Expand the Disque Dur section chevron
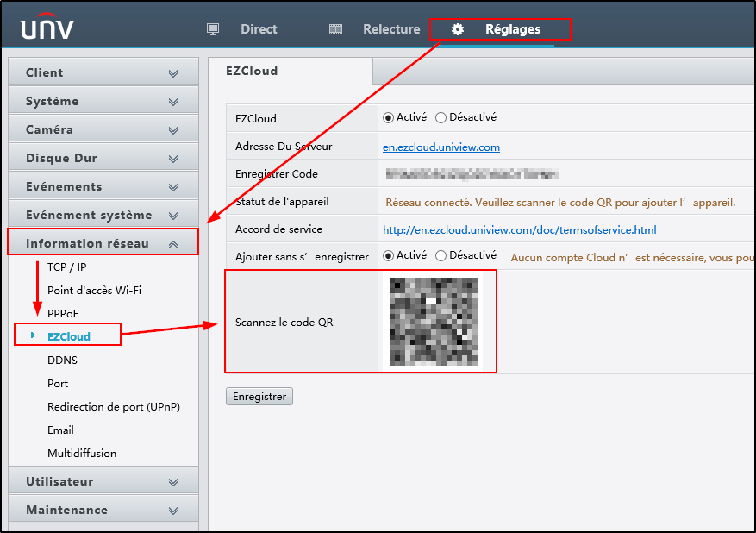Screen dimensions: 756x533 point(173,159)
